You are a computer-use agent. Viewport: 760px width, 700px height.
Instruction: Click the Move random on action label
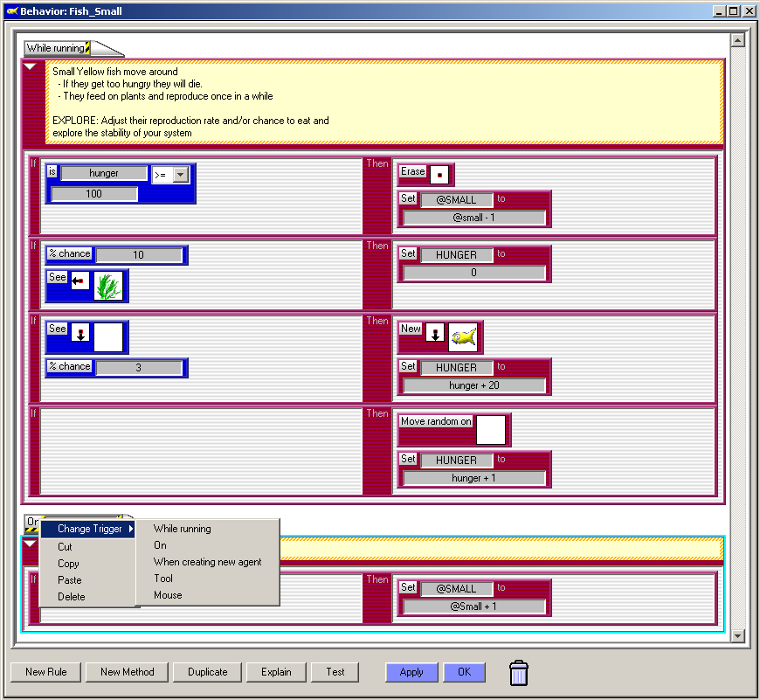point(436,422)
